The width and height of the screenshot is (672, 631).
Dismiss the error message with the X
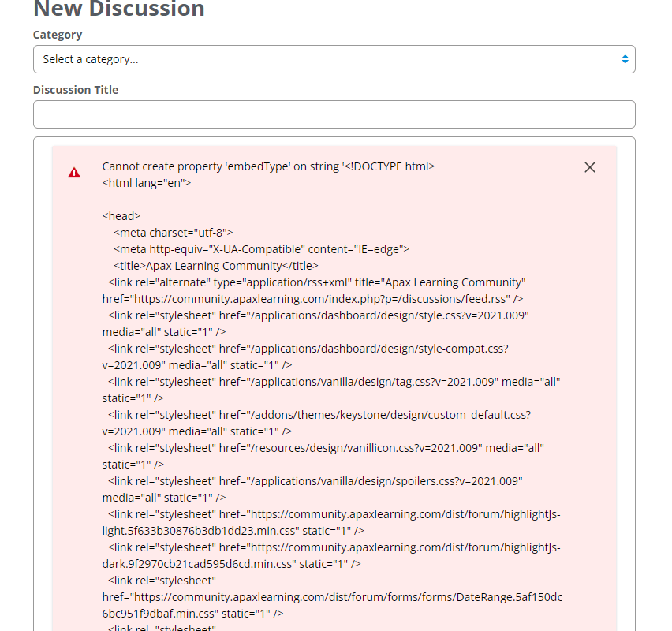[x=589, y=167]
